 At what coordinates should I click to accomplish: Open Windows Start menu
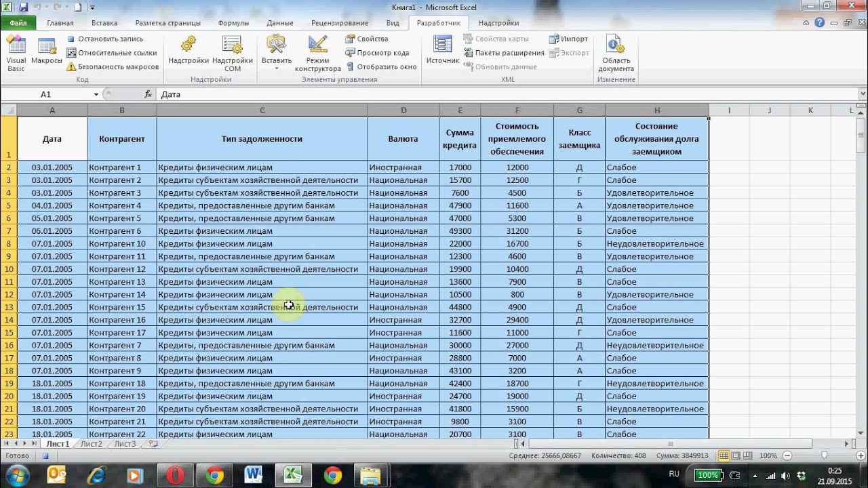click(x=16, y=474)
